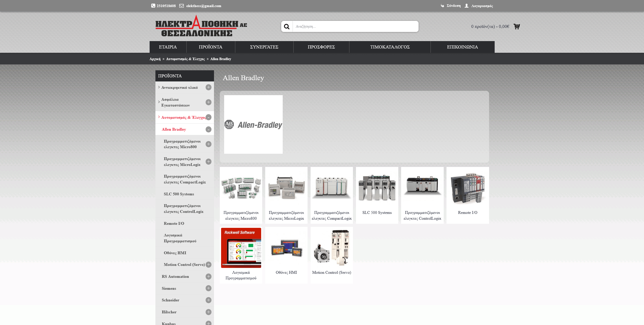Screen dimensions: 644x325
Task: Open the shopping cart icon
Action: point(517,26)
